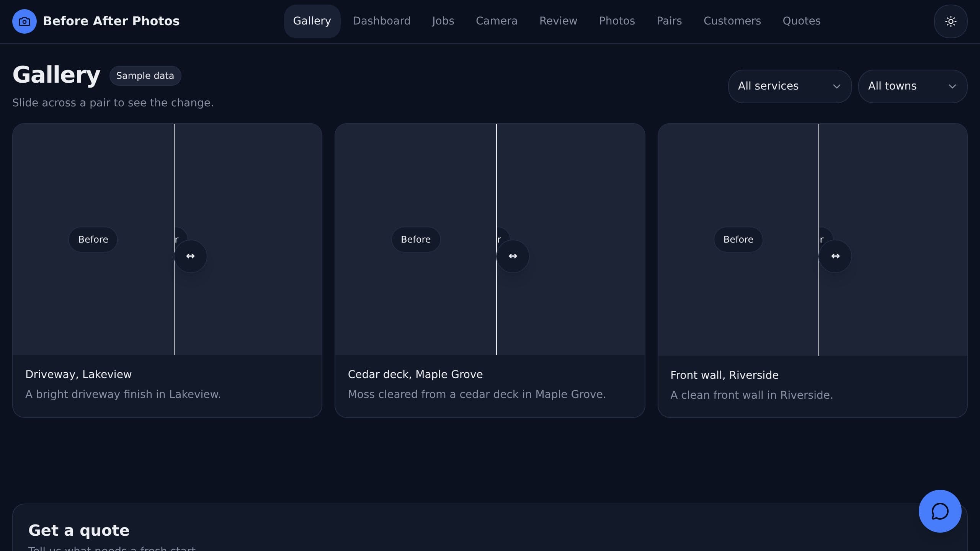Toggle the light theme sun icon
This screenshot has width=980, height=551.
[951, 21]
